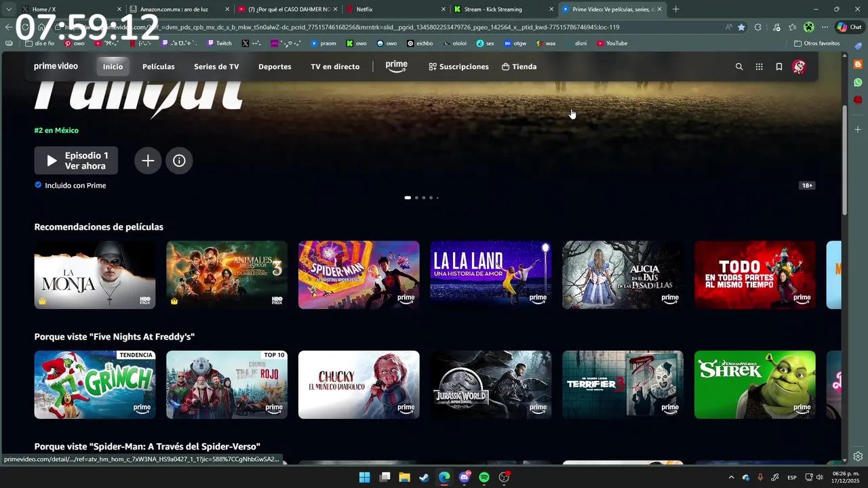The width and height of the screenshot is (868, 488).
Task: Switch to the Amazon.com.mx tab
Action: click(180, 9)
